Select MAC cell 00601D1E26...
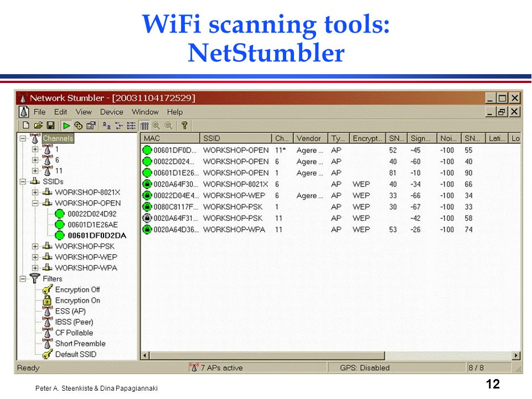Viewport: 532px width, 399px height. [176, 173]
